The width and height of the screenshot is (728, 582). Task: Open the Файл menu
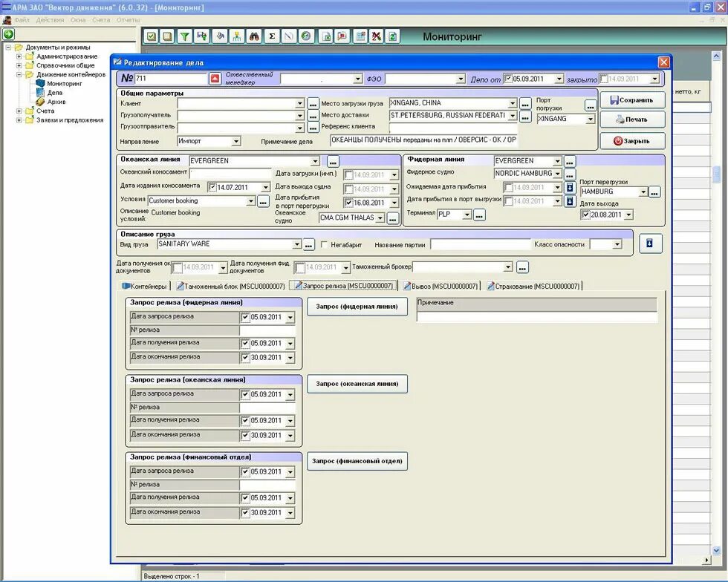pos(22,20)
